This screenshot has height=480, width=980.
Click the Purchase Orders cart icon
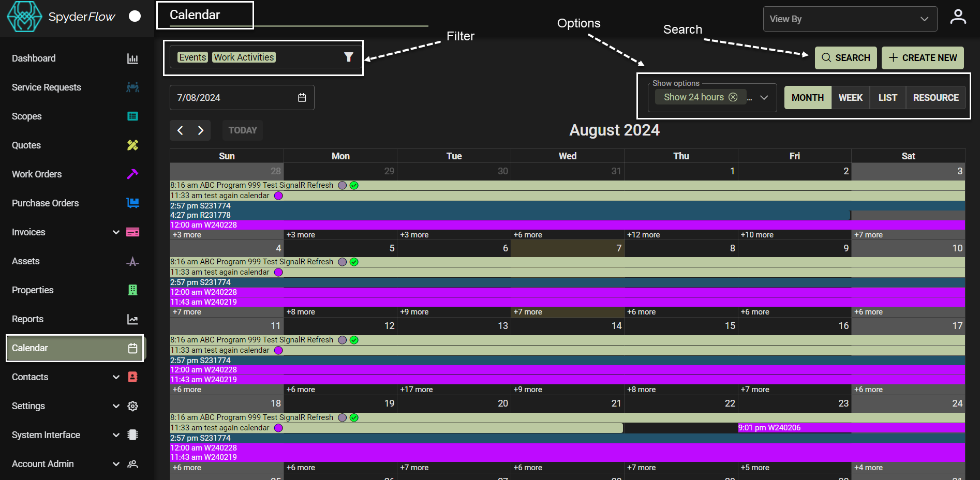[x=132, y=203]
